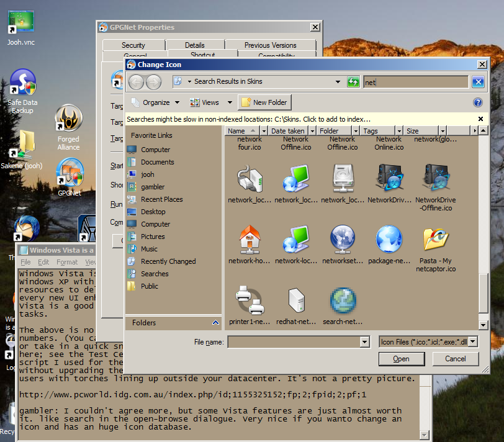
Task: Open the Folder column filter dropdown
Action: 356,131
